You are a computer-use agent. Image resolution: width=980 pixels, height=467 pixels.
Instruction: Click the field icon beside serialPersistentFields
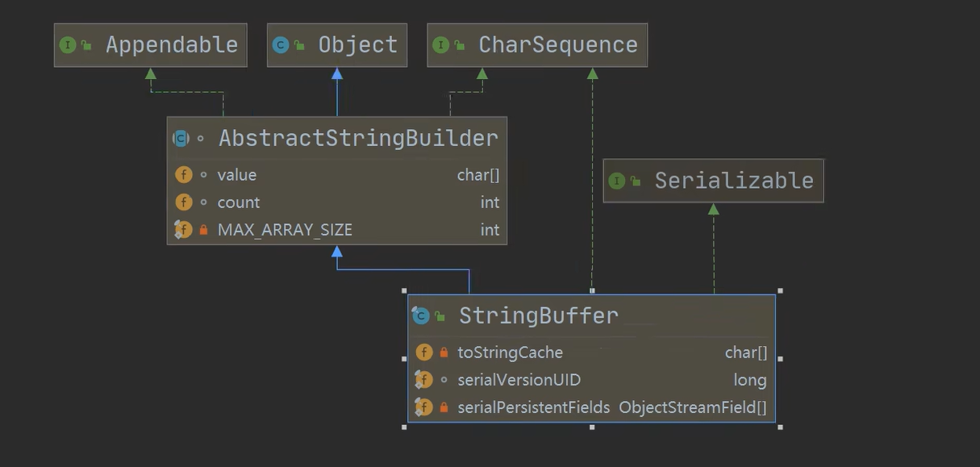pos(423,407)
